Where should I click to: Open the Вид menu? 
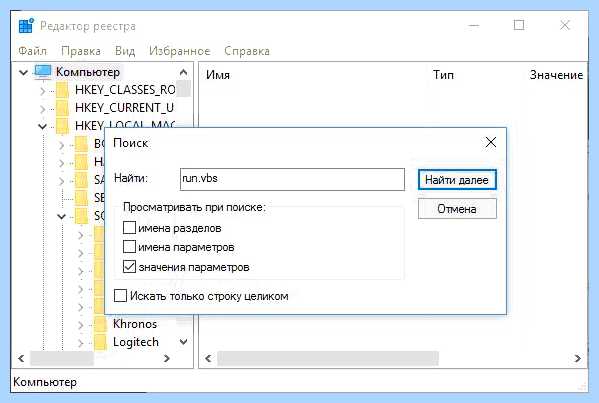125,51
